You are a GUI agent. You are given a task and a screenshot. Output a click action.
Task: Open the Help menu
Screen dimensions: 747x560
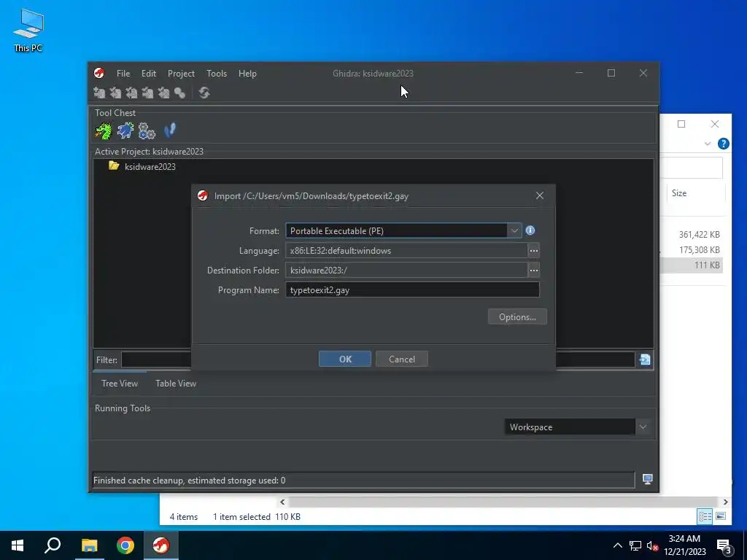[x=247, y=74]
